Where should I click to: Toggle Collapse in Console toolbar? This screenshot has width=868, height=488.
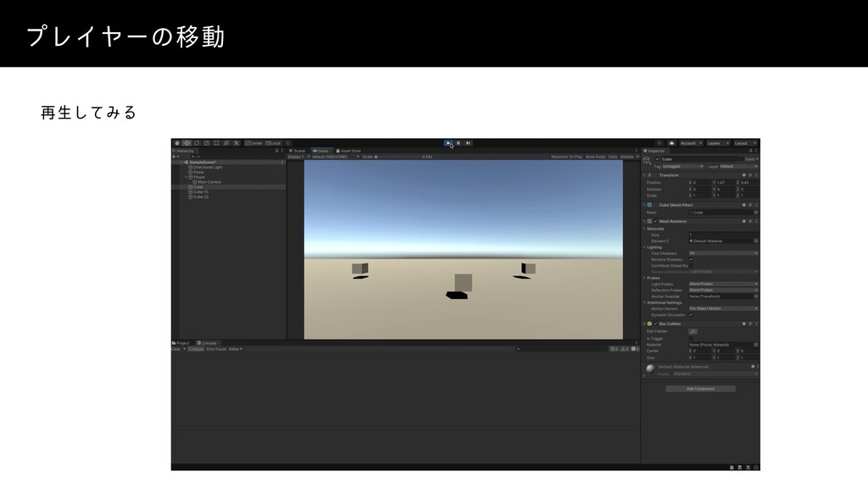click(x=196, y=349)
